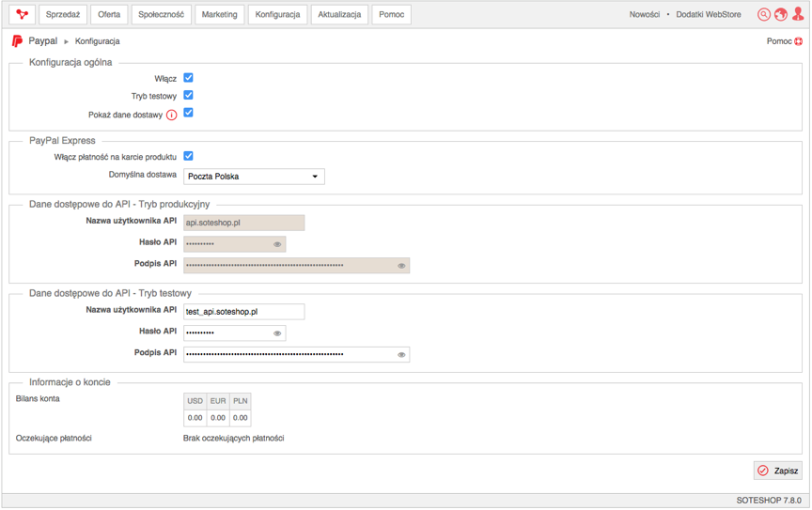Show the test mode Hasło API with eye icon

pos(277,333)
